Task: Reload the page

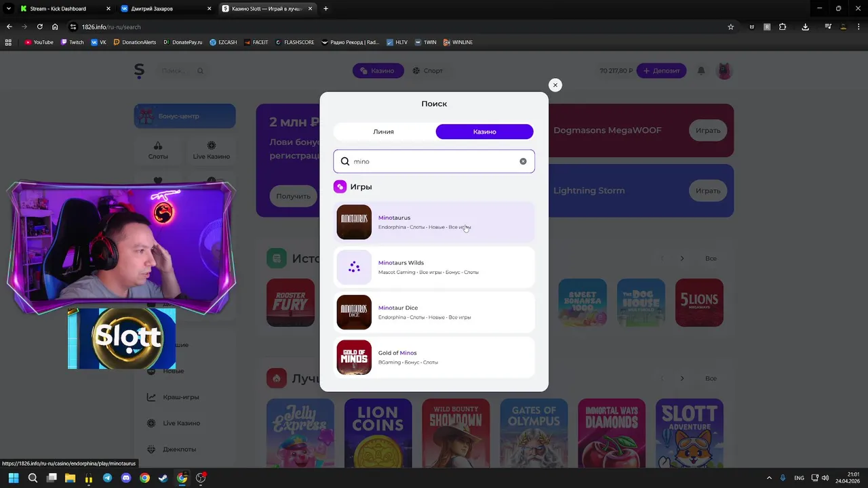Action: pyautogui.click(x=39, y=27)
